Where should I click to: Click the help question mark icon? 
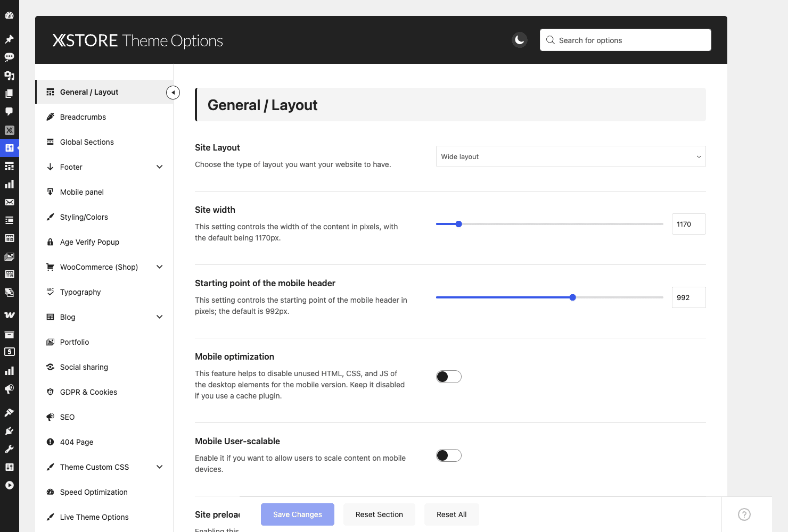pos(744,514)
